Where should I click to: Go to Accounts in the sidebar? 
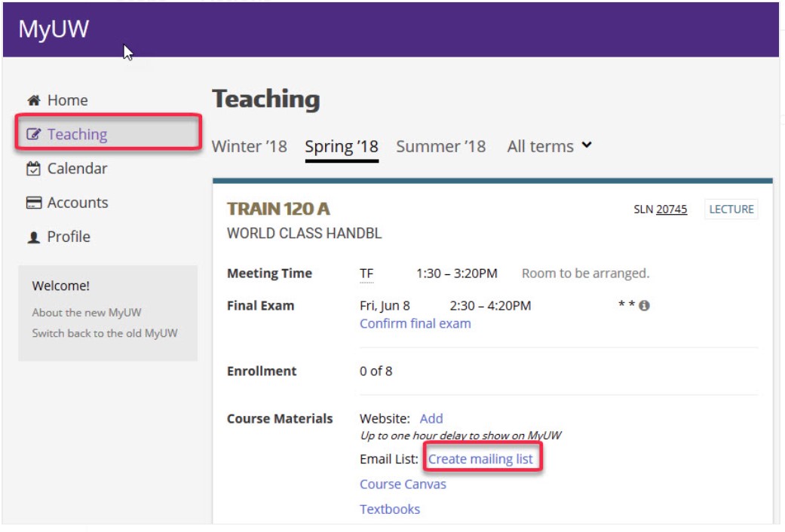click(77, 203)
